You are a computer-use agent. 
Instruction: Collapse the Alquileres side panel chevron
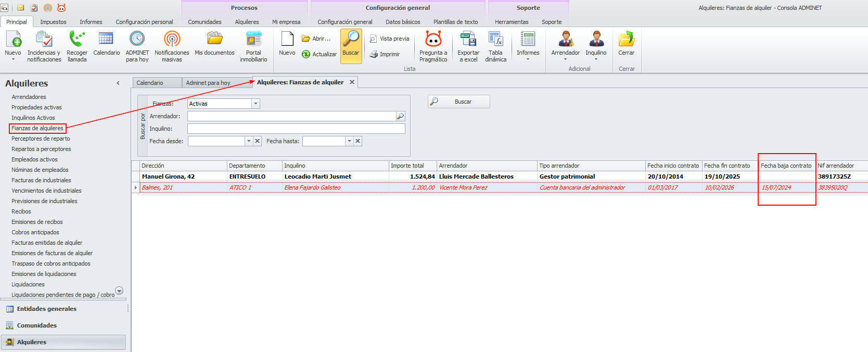click(118, 83)
